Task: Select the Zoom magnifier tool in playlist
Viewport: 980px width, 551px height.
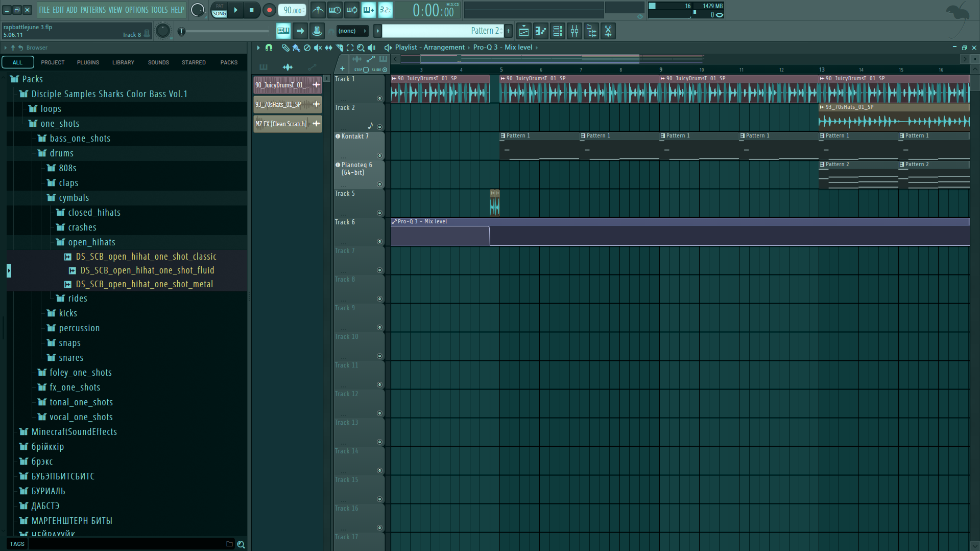Action: [x=361, y=48]
